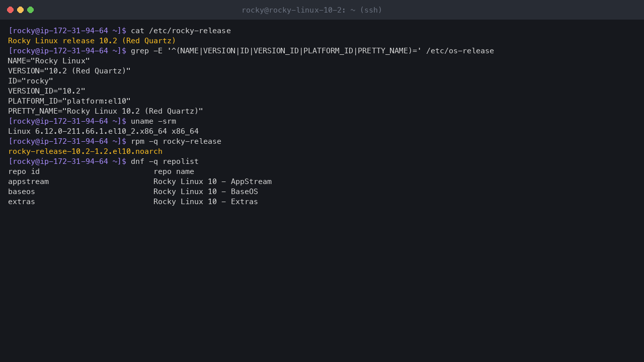
Task: Click the "dnf -q repolist" command
Action: [165, 161]
